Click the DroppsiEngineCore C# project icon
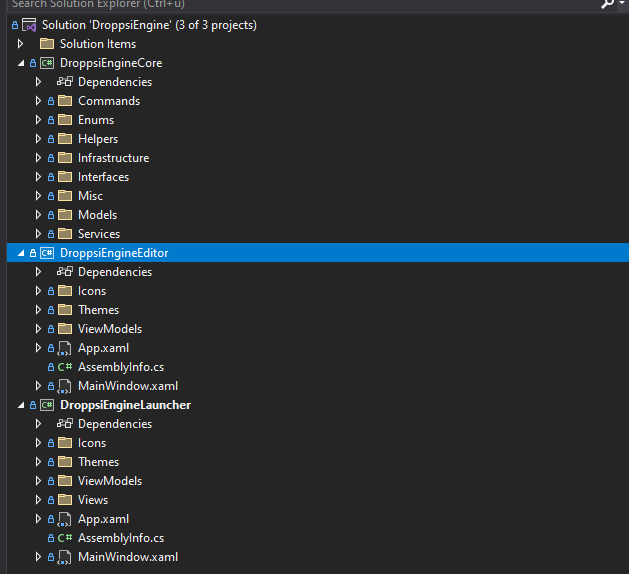This screenshot has width=629, height=574. (47, 63)
